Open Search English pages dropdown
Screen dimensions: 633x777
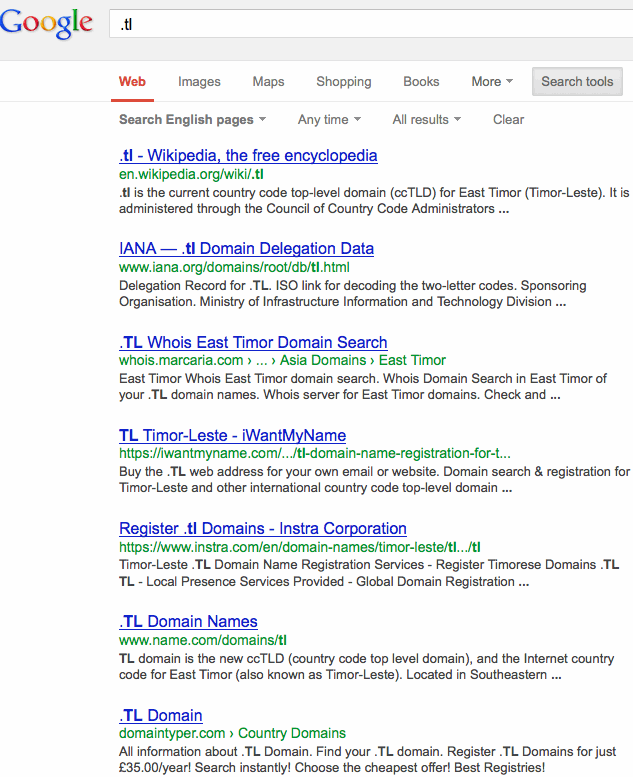[x=192, y=120]
